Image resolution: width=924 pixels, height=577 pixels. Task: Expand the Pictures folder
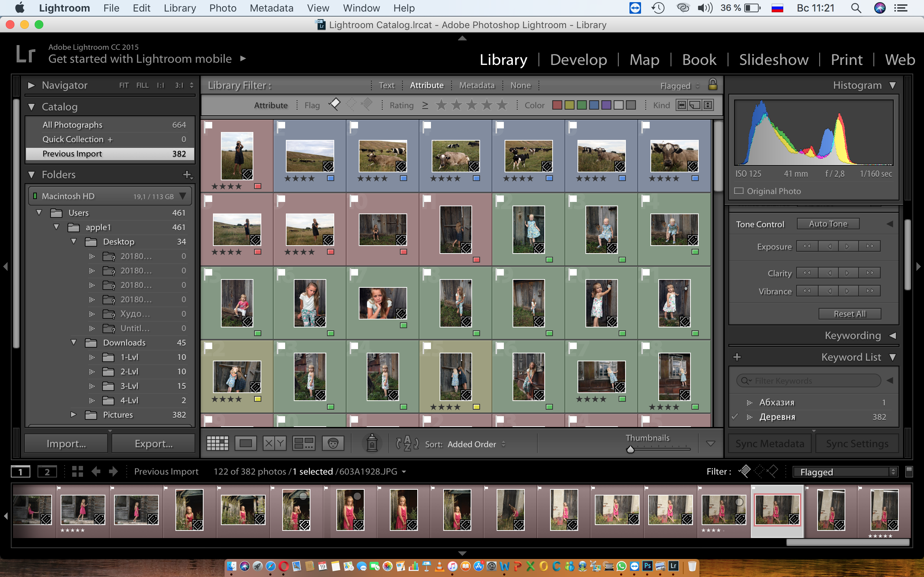73,414
